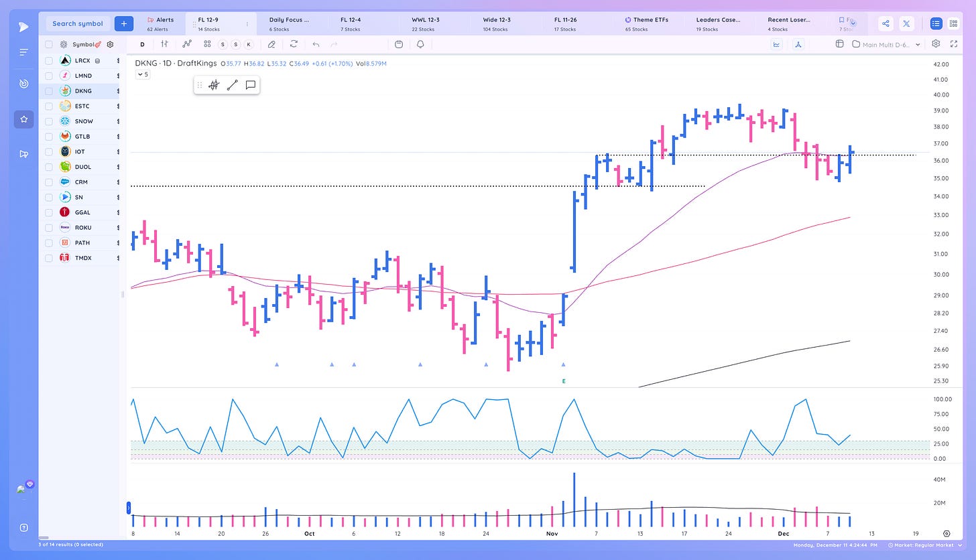Select TMDX in the symbol list
This screenshot has height=560, width=976.
click(x=79, y=258)
